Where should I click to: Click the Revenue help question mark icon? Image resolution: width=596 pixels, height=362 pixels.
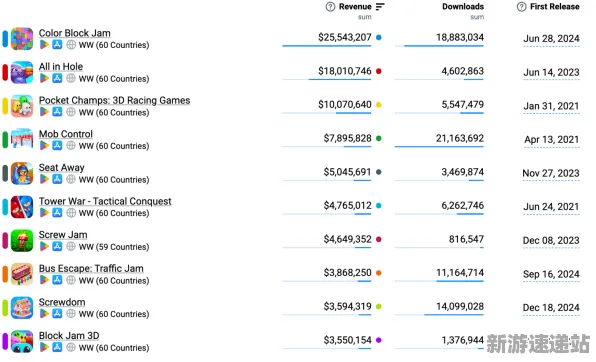[330, 7]
